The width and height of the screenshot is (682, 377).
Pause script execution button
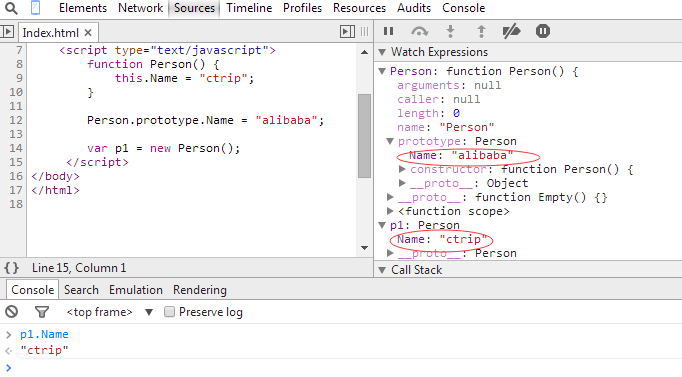coord(388,31)
